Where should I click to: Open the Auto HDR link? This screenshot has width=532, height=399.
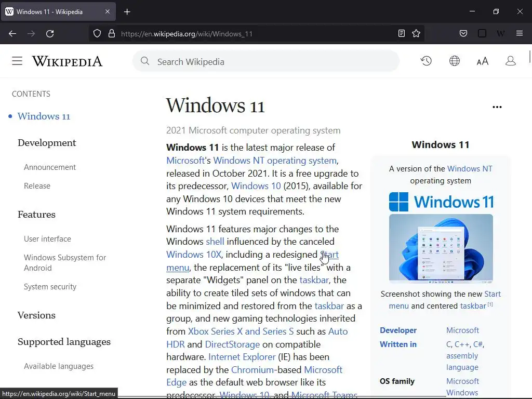[338, 331]
